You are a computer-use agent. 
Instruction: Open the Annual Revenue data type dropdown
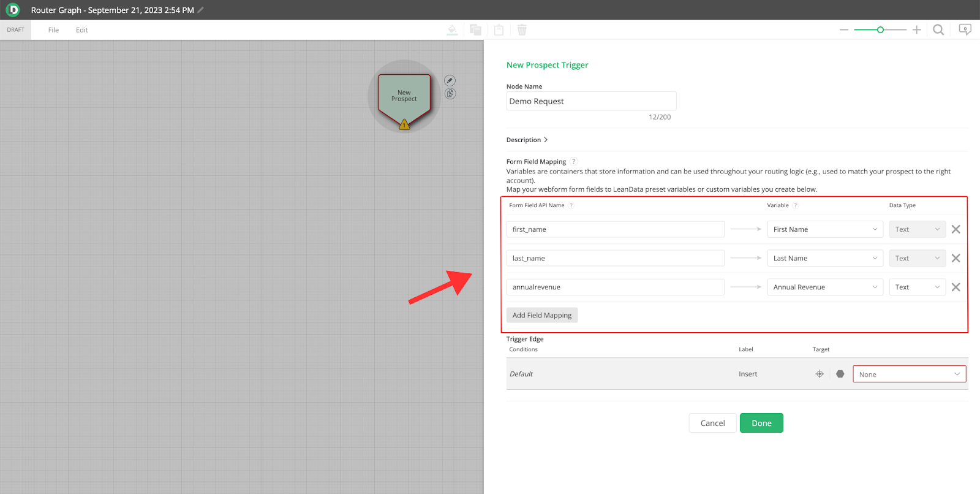pyautogui.click(x=917, y=287)
